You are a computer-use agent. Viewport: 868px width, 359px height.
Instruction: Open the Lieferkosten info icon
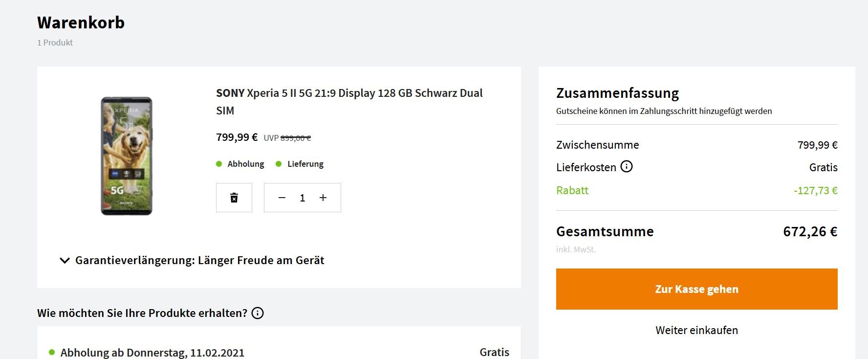(x=626, y=167)
